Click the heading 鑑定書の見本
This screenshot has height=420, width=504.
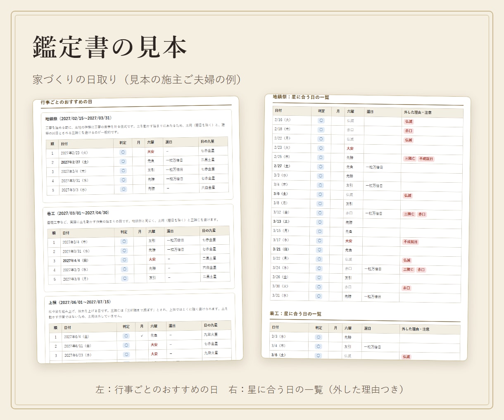click(x=110, y=47)
